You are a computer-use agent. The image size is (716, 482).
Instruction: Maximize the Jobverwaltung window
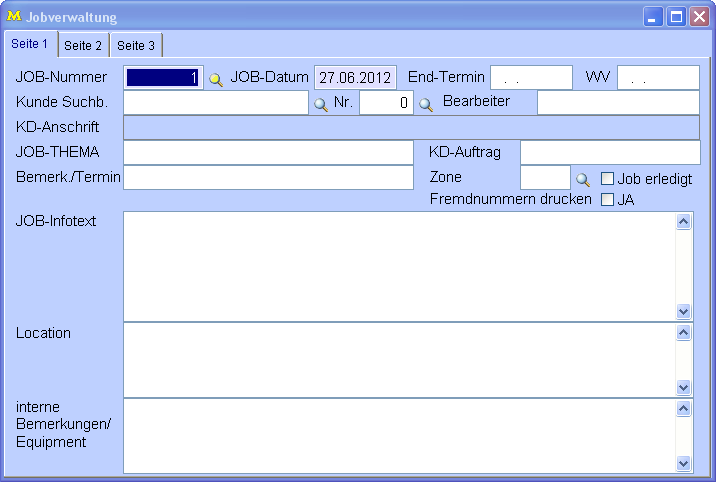(676, 17)
